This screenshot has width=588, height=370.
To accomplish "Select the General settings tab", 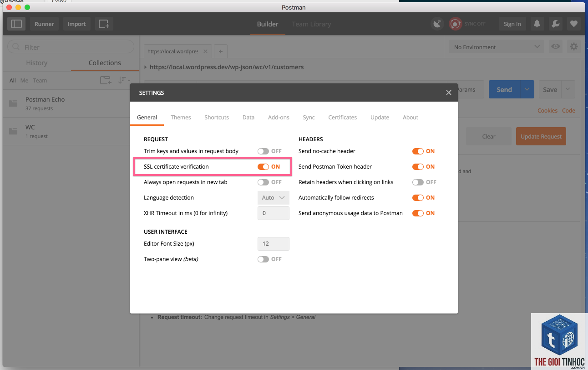I will point(147,117).
